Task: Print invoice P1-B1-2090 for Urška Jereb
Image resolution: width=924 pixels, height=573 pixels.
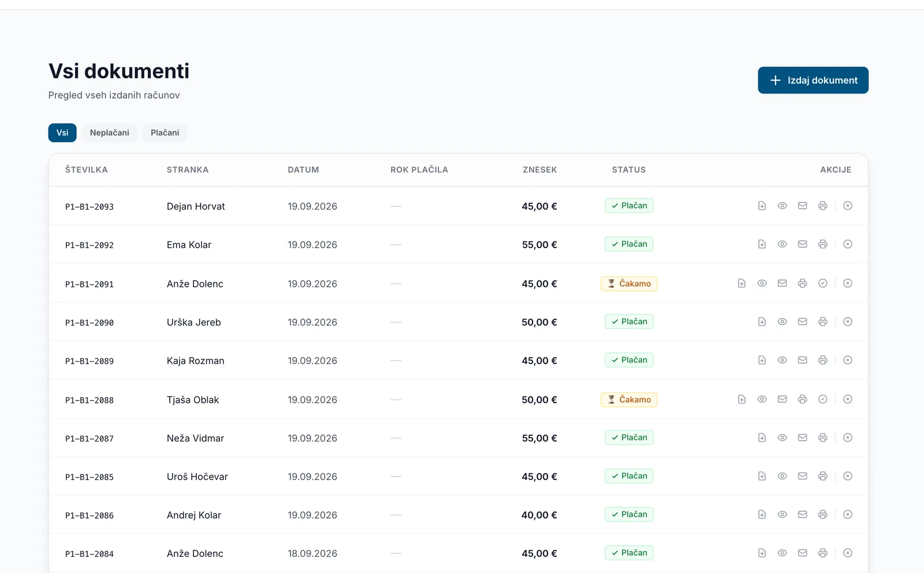Action: (822, 321)
